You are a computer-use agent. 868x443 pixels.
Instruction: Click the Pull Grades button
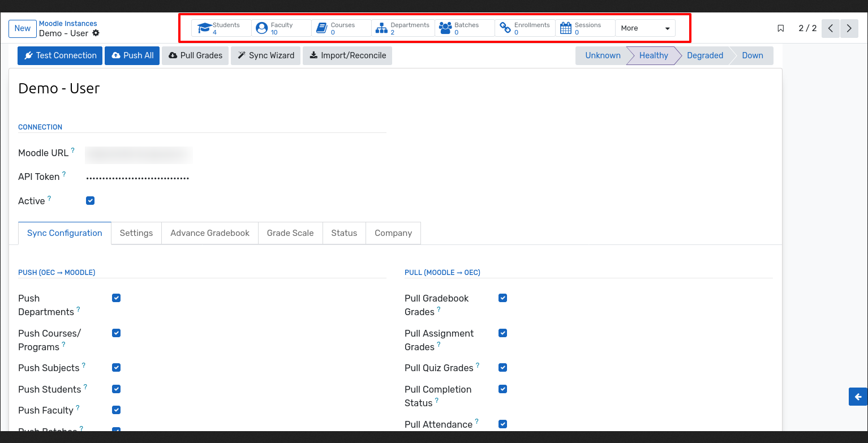click(x=195, y=55)
